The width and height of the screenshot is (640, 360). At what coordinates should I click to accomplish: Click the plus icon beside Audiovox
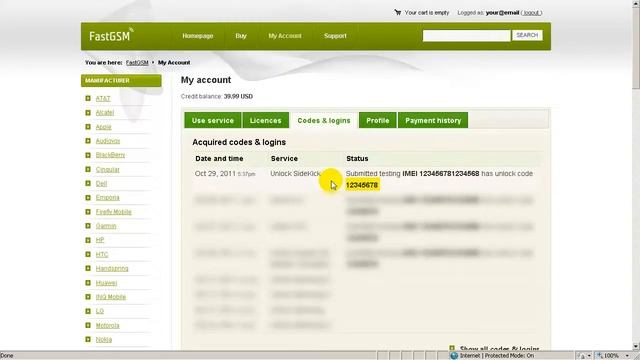coord(88,141)
